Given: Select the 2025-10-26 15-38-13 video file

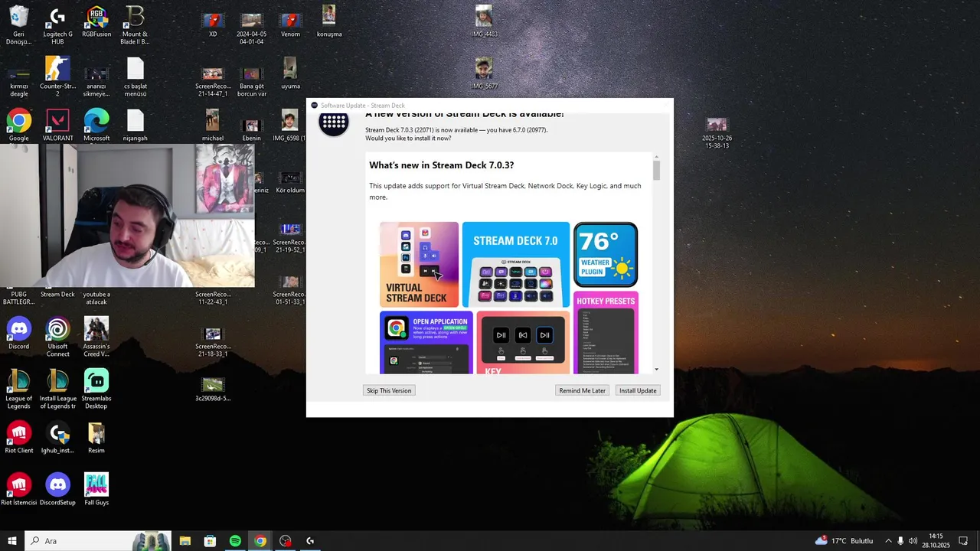Looking at the screenshot, I should tap(717, 132).
